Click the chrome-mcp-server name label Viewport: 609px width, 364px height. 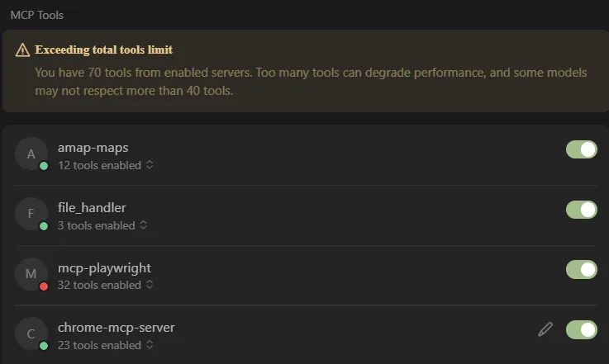117,328
